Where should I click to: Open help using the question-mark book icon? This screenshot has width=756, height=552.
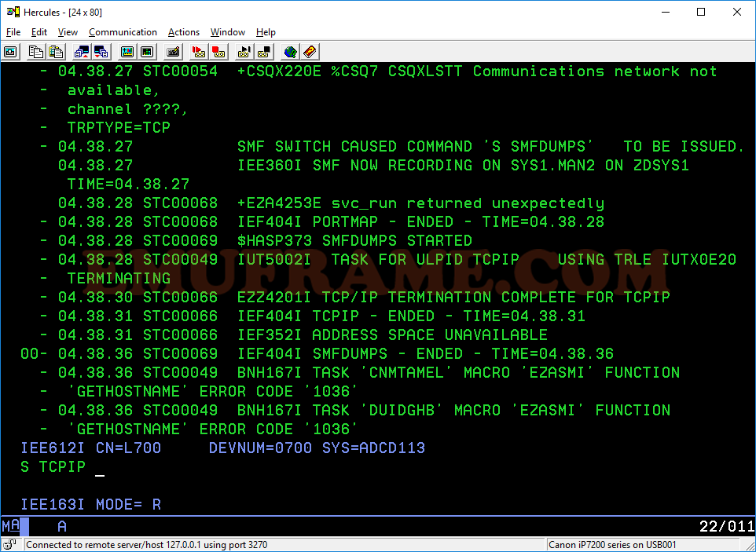pos(309,52)
